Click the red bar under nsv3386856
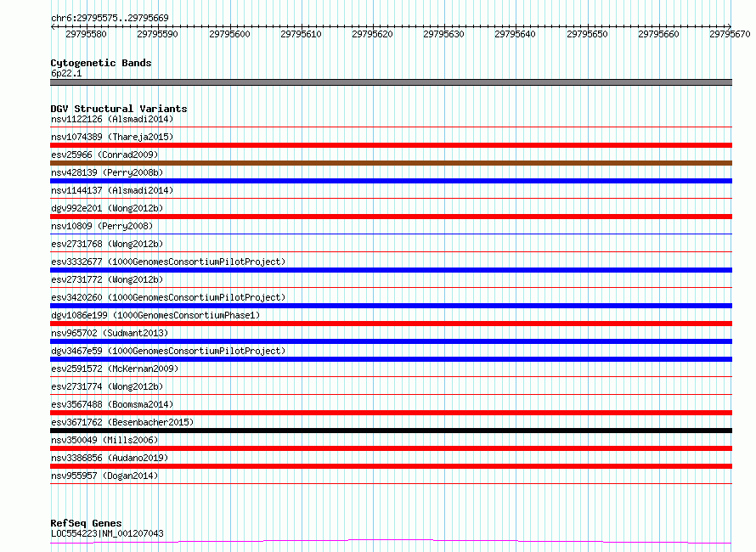This screenshot has height=552, width=756. (391, 466)
